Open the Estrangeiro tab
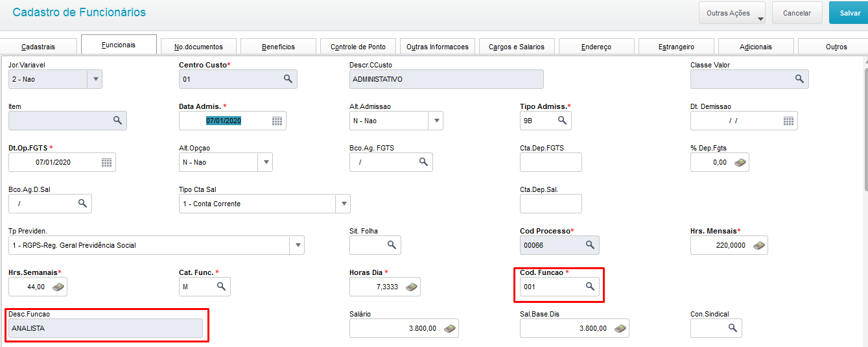This screenshot has width=868, height=347. point(676,47)
